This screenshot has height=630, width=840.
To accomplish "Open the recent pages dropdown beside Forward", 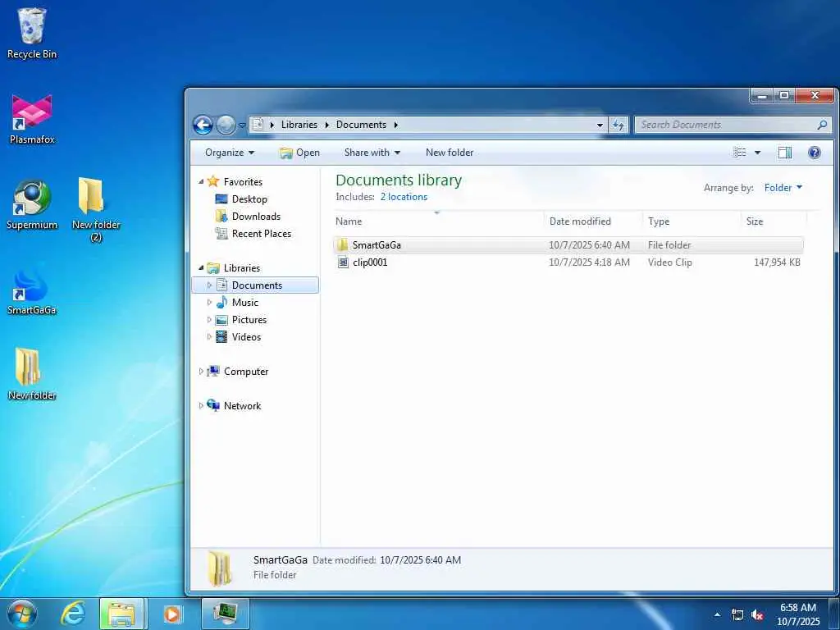I will (x=242, y=125).
